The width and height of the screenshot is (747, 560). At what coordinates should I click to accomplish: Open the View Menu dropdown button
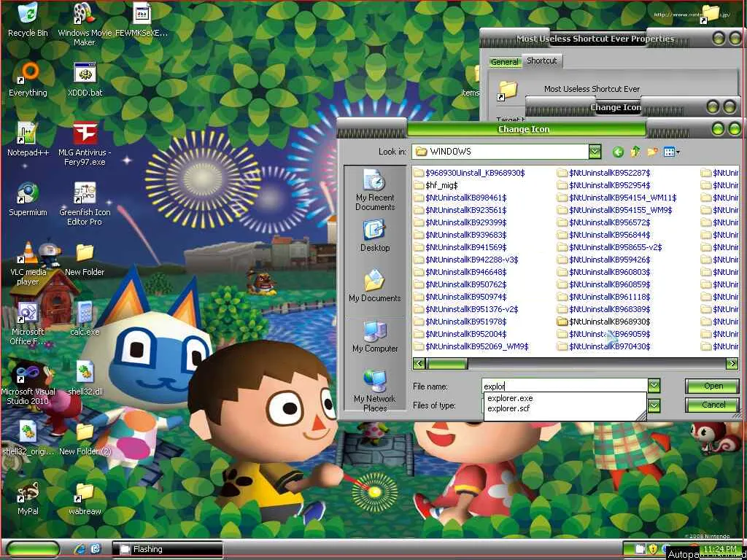pos(672,152)
